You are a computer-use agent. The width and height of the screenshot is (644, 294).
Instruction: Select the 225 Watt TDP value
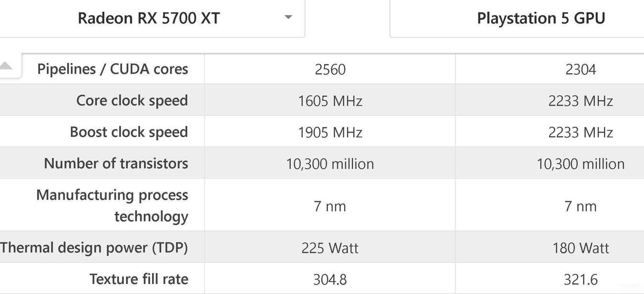click(330, 248)
